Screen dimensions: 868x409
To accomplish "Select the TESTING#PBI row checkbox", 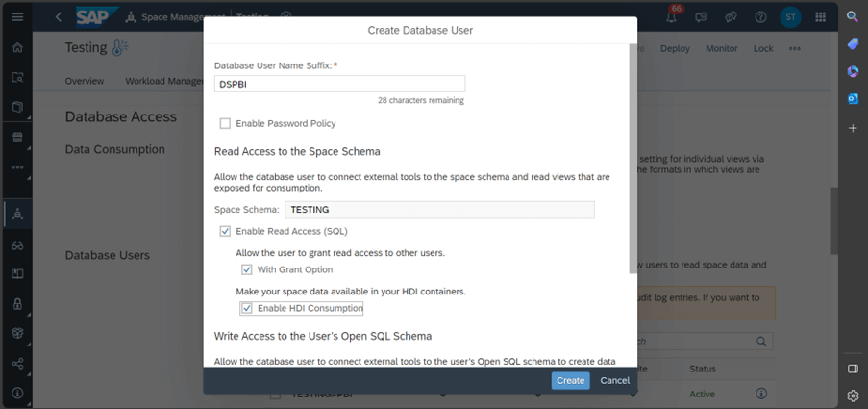I will 275,396.
